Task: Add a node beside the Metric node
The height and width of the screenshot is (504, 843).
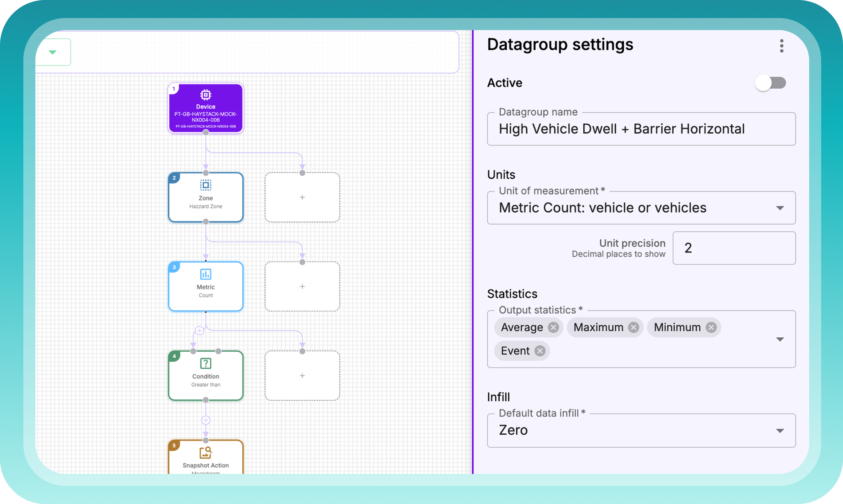Action: pyautogui.click(x=302, y=287)
